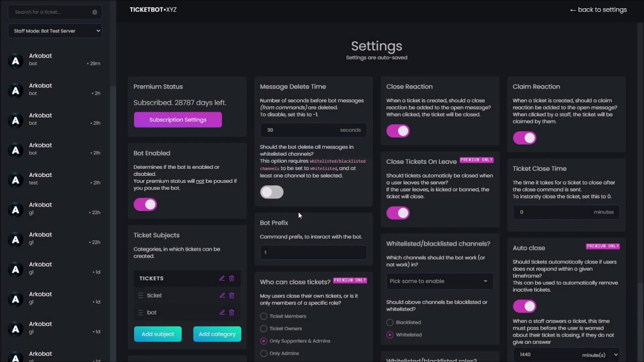Toggle the Claim Reaction switch
644x362 pixels.
(x=524, y=138)
